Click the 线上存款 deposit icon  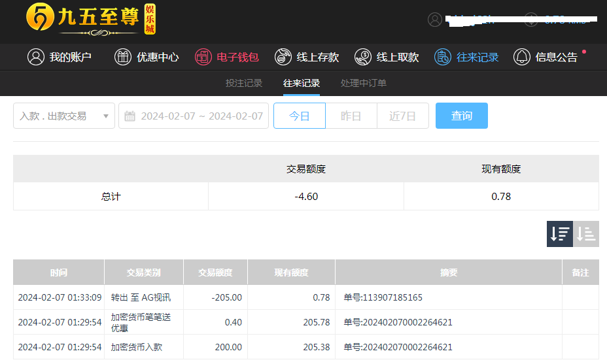[x=283, y=57]
